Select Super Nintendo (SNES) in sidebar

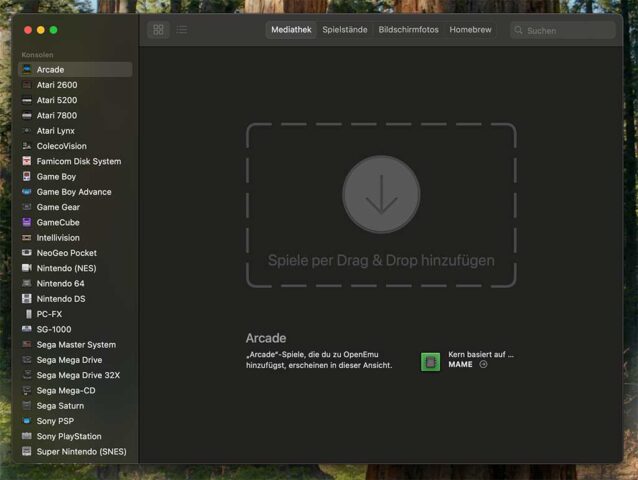76,452
